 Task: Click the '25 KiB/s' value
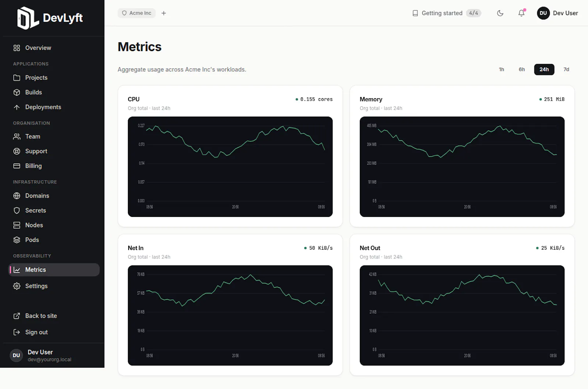[553, 248]
